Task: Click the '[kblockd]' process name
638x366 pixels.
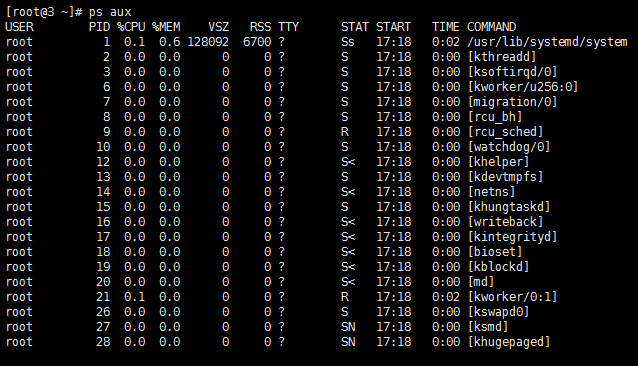Action: pyautogui.click(x=498, y=267)
